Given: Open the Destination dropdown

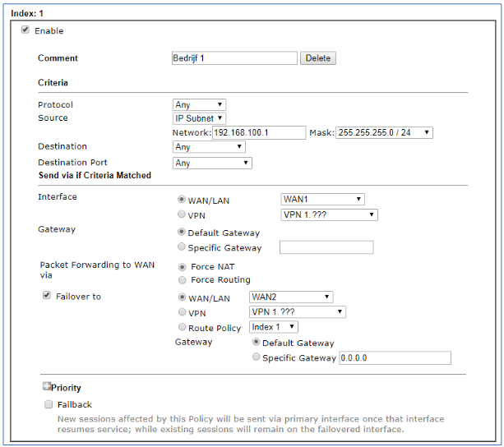Looking at the screenshot, I should pos(209,147).
